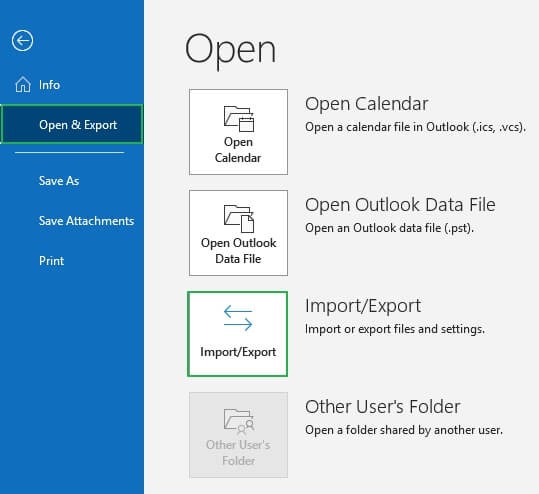
Task: Click the Open Calendar tile button
Action: [x=238, y=132]
